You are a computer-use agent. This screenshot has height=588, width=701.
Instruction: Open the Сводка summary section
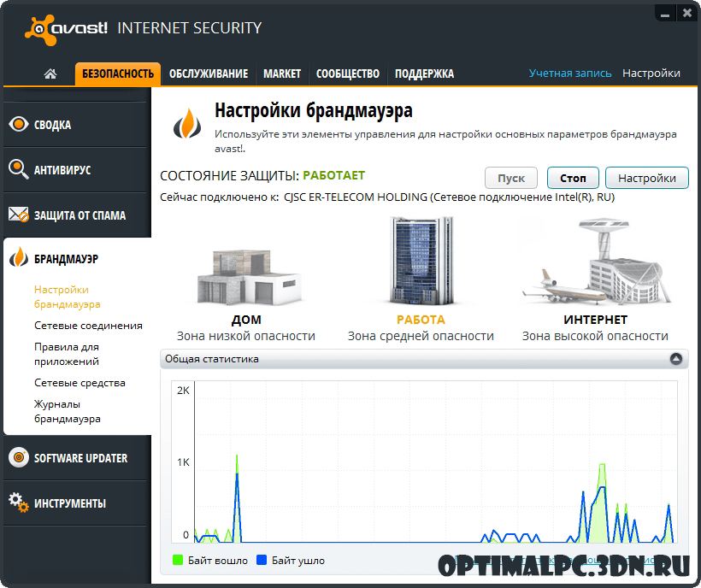click(x=75, y=125)
